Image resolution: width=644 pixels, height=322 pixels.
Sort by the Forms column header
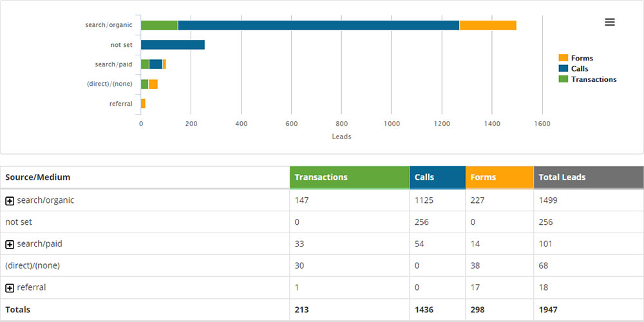click(x=500, y=178)
